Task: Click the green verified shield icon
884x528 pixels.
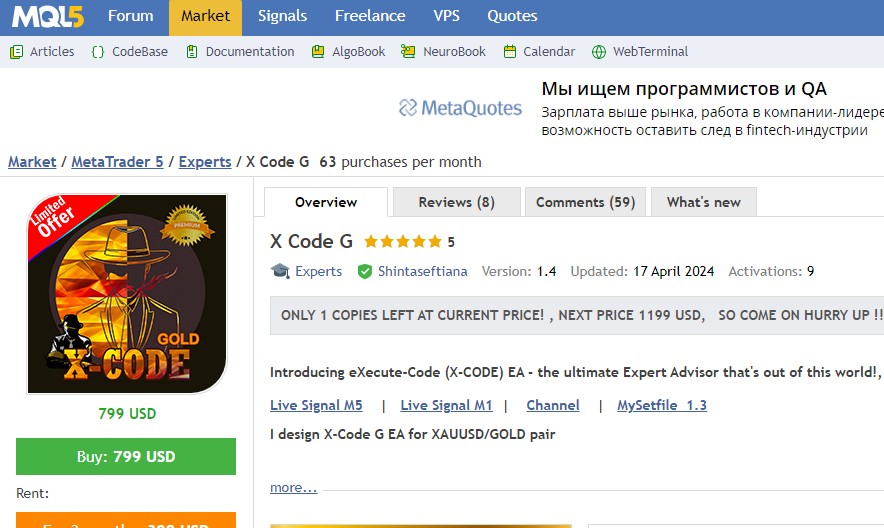Action: (365, 272)
